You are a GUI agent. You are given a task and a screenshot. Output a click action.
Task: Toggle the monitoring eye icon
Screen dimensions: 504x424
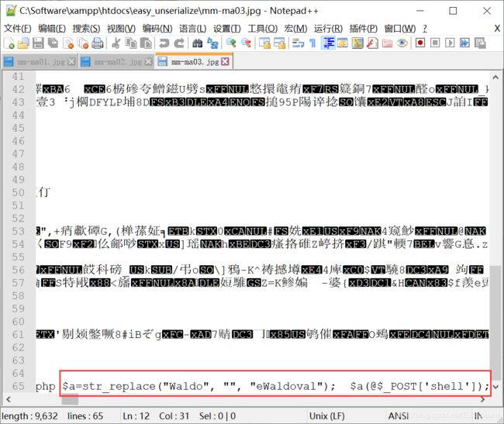[402, 43]
